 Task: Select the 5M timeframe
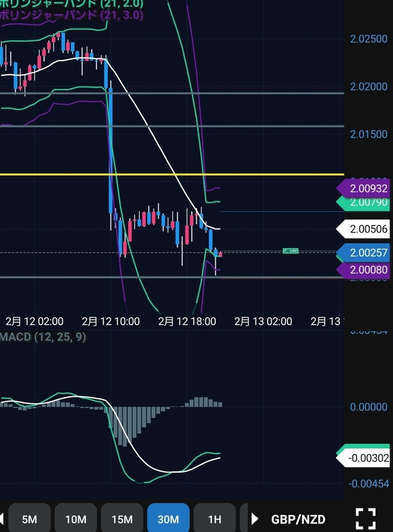29,519
